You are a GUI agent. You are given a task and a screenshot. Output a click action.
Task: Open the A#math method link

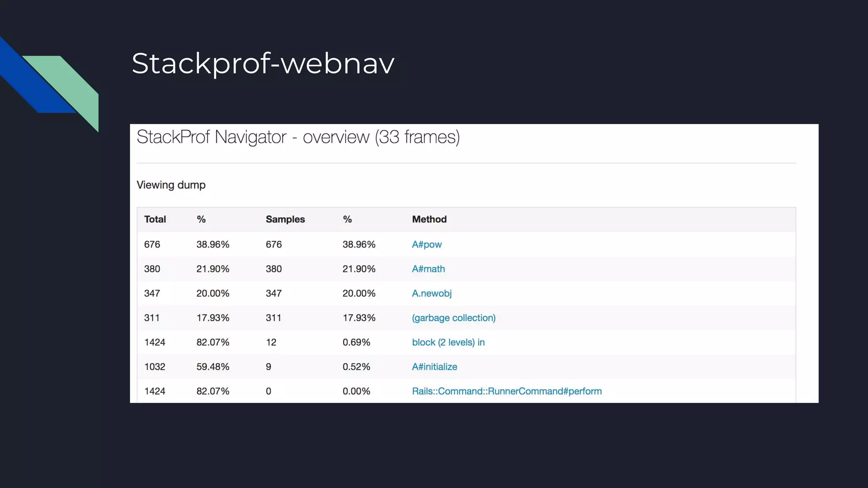click(428, 269)
